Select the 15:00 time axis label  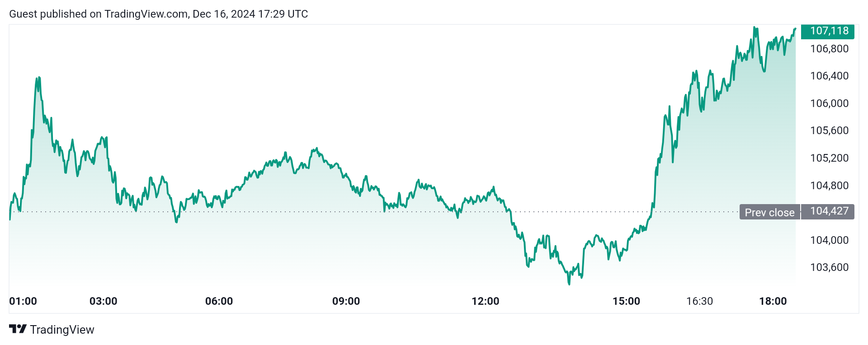point(626,301)
